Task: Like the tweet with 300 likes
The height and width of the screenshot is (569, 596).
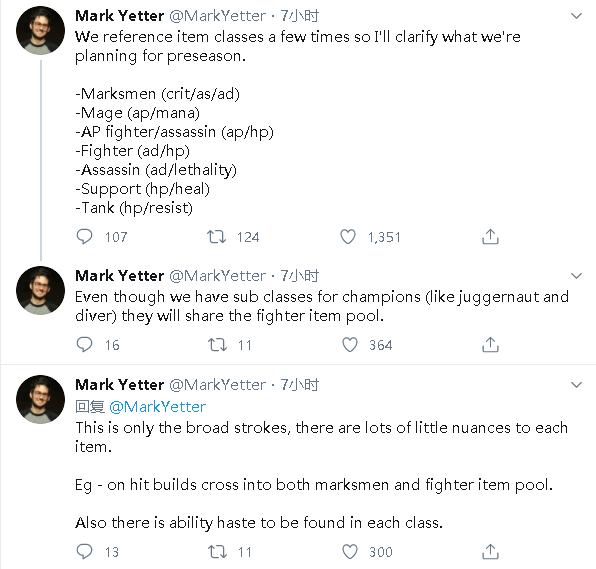Action: (350, 552)
